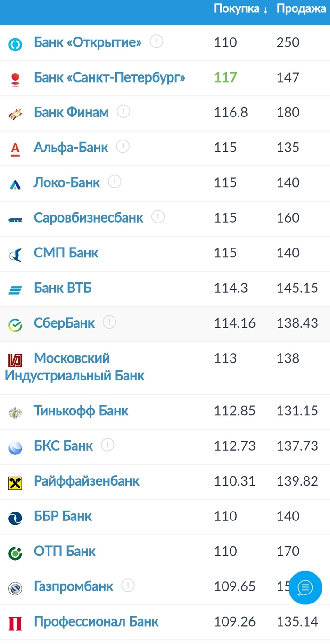The image size is (330, 644).
Task: Open the ББР Банк link
Action: 63,516
